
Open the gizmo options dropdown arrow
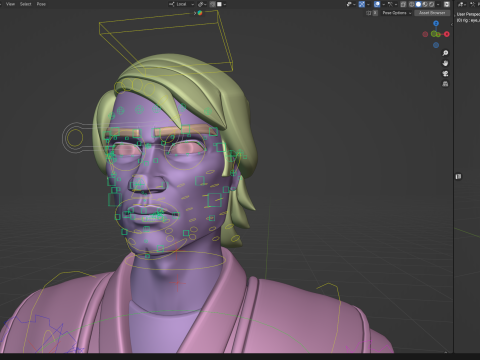(x=368, y=4)
